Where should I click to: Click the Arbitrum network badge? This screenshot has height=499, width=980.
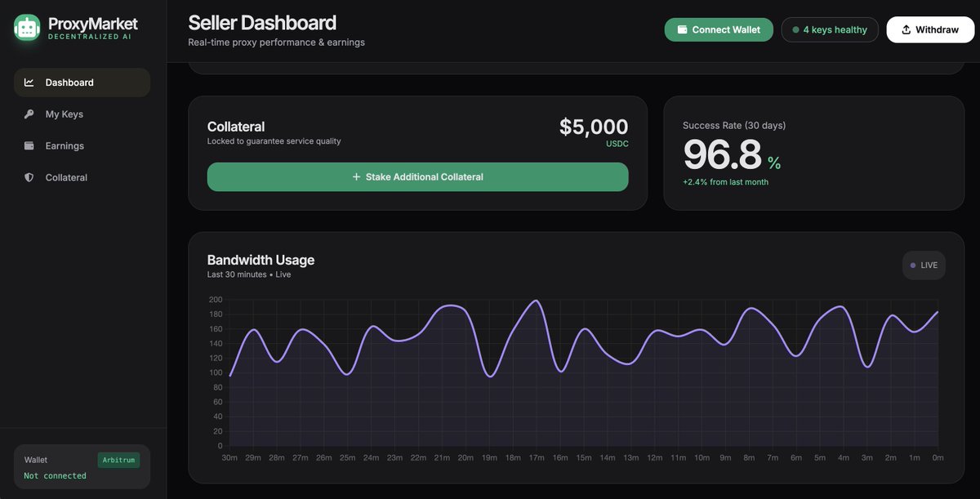tap(118, 460)
